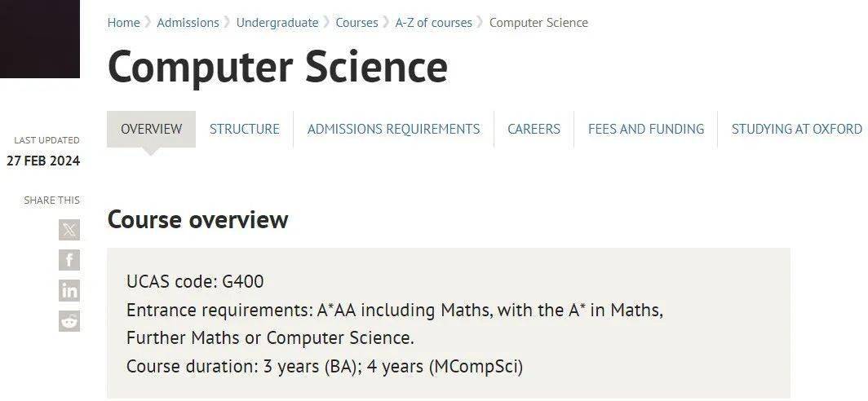Switch to Admissions Requirements tab

coord(393,129)
